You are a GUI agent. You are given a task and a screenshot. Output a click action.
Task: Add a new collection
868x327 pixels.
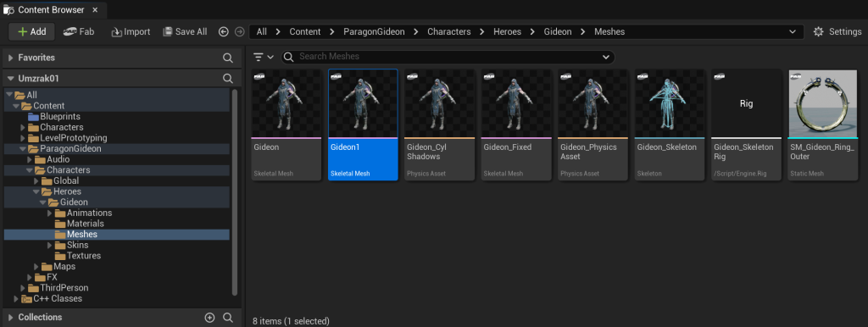tap(209, 318)
